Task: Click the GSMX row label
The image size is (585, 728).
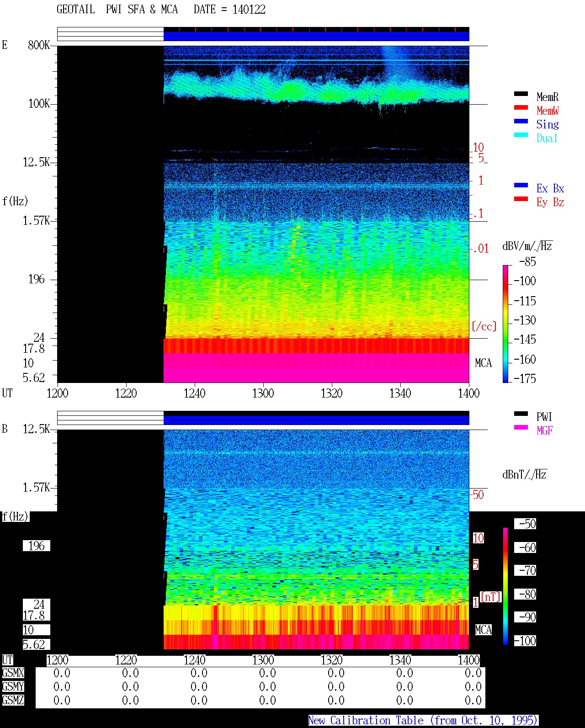Action: tap(13, 673)
